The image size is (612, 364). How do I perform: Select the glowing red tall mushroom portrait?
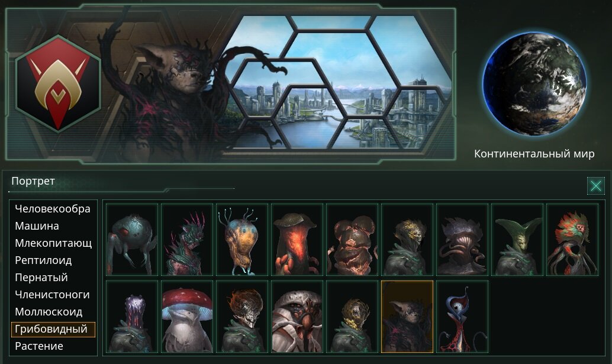297,240
